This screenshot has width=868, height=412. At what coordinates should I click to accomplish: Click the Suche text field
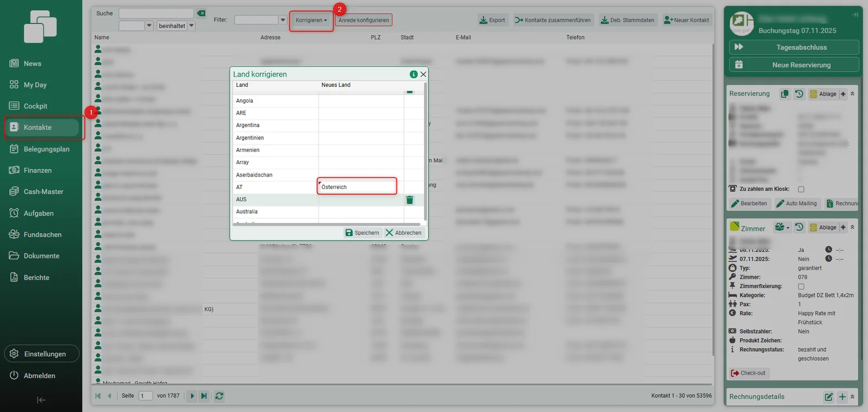point(156,13)
